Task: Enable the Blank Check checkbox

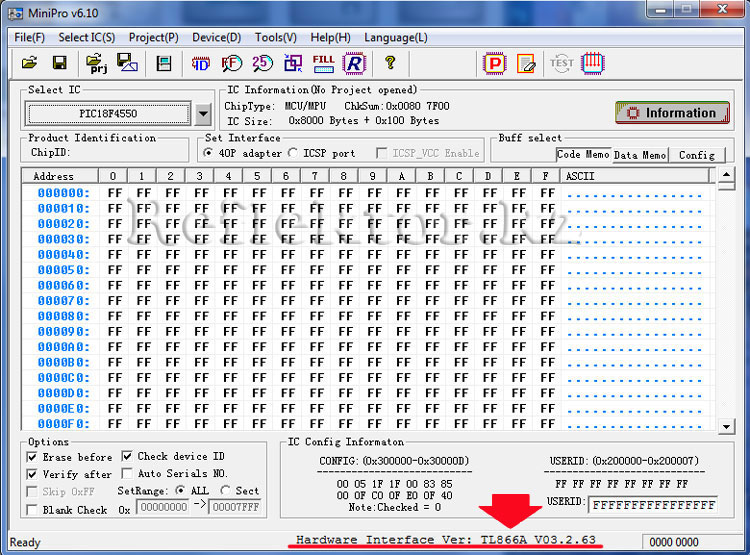Action: coord(32,510)
